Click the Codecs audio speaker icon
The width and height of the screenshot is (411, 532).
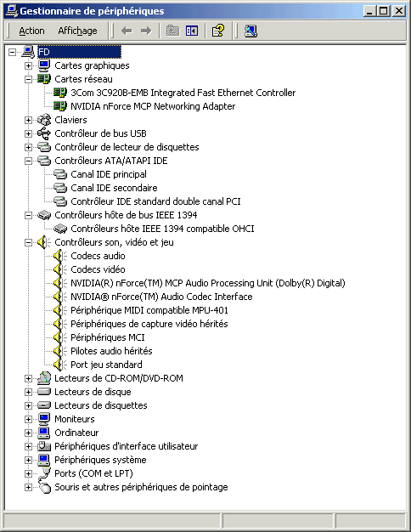[x=60, y=256]
